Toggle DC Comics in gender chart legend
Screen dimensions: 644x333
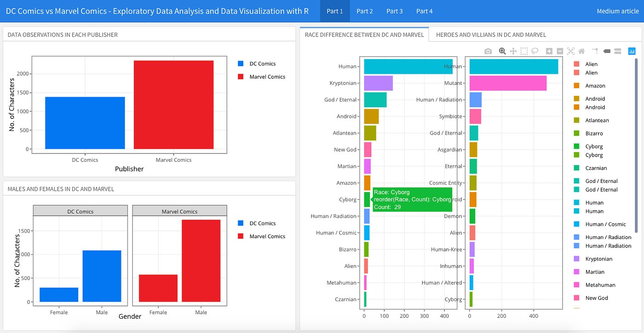pos(257,223)
